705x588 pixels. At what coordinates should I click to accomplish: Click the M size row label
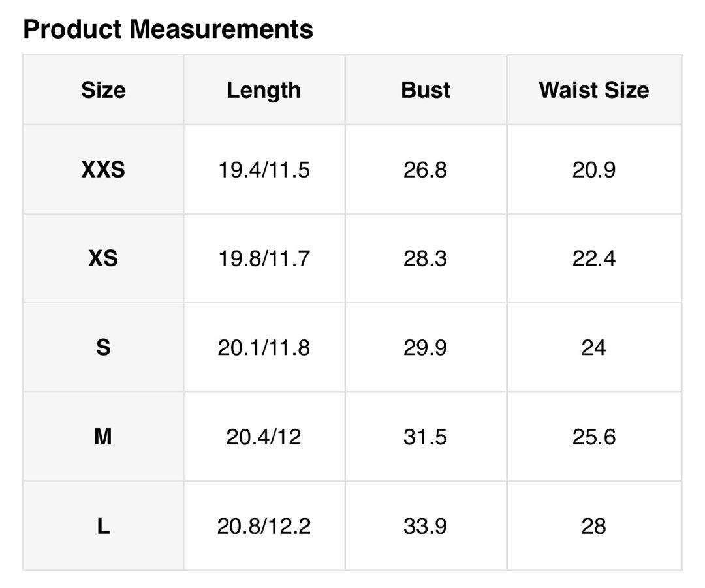pos(103,437)
